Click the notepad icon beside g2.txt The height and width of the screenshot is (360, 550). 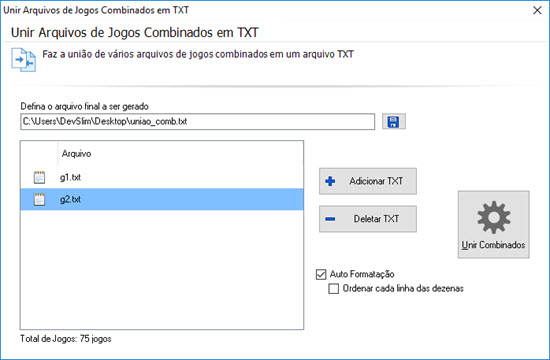pos(39,199)
